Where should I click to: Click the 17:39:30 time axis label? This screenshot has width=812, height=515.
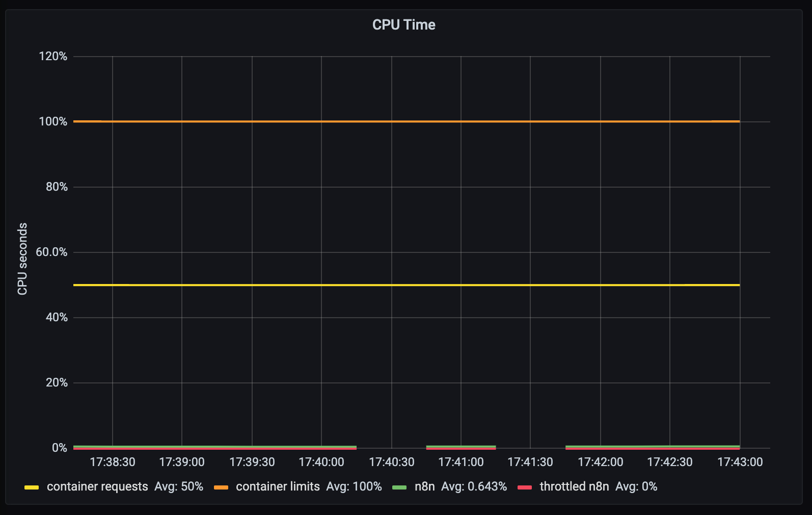point(252,462)
